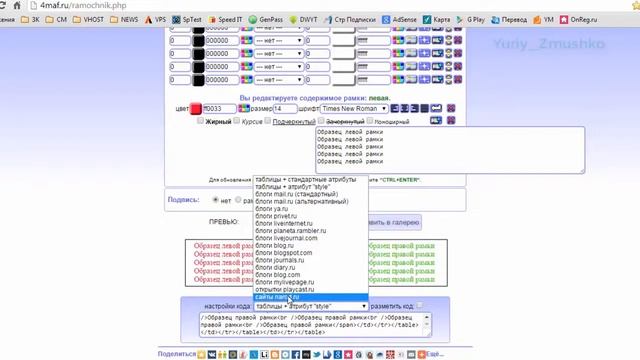Open the Ещё... share link
The height and width of the screenshot is (360, 640).
point(434,354)
